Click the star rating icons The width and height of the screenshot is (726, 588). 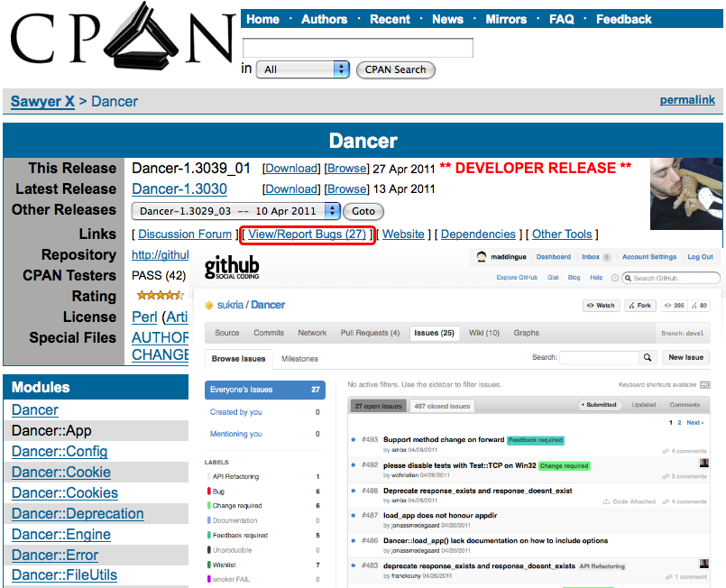159,296
